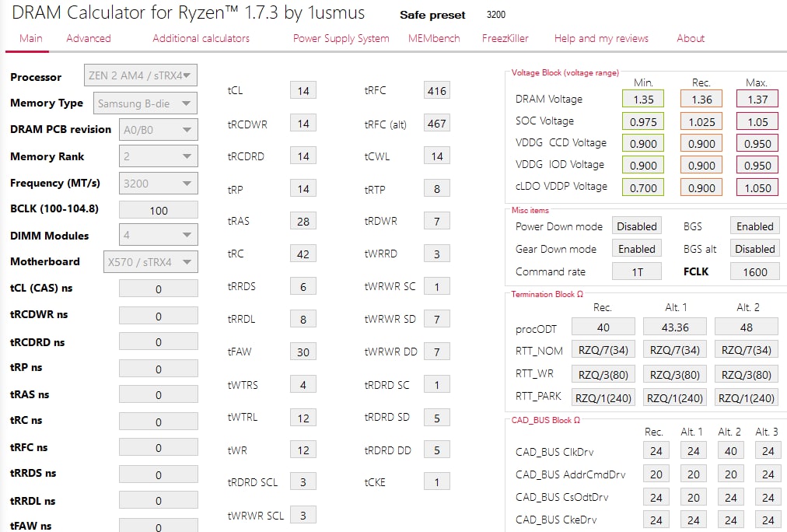Click the tRCDWR ns input field
The image size is (787, 532).
(158, 317)
